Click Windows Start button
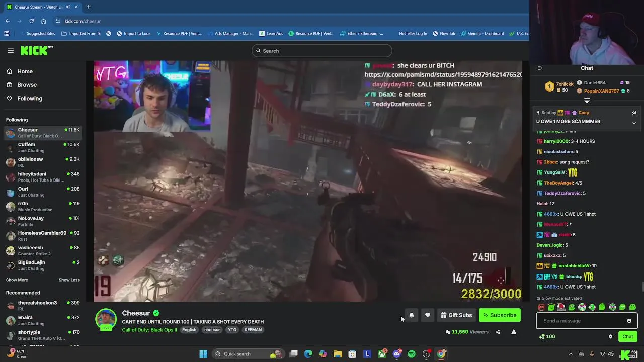 [203, 354]
